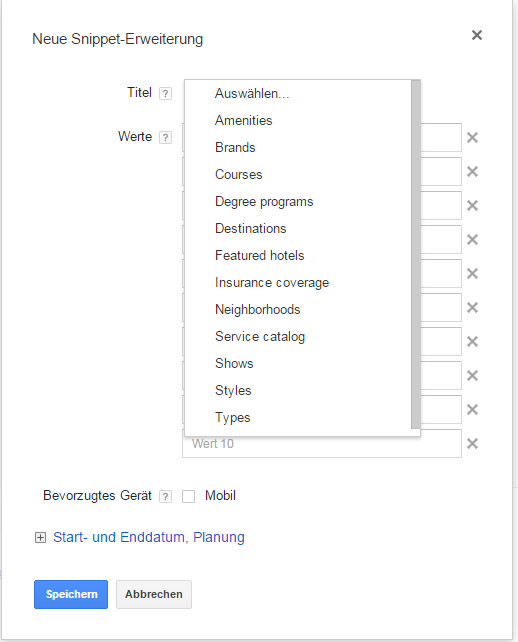Click the help icon next to Titel
The image size is (518, 642).
[x=165, y=94]
